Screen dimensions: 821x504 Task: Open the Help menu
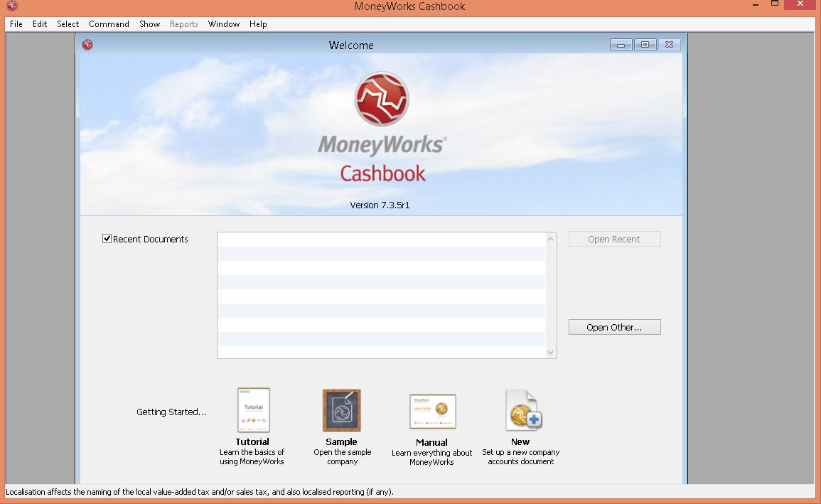[258, 23]
